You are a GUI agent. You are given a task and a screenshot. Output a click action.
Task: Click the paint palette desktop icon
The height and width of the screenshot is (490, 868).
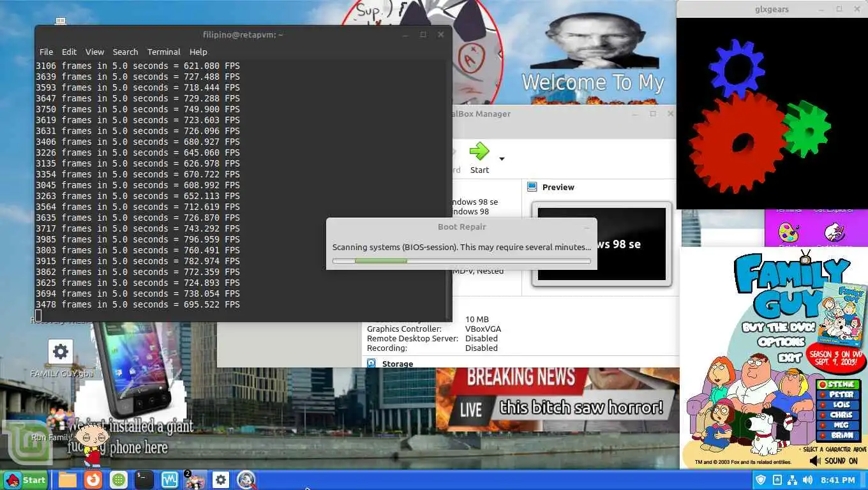[x=788, y=232]
